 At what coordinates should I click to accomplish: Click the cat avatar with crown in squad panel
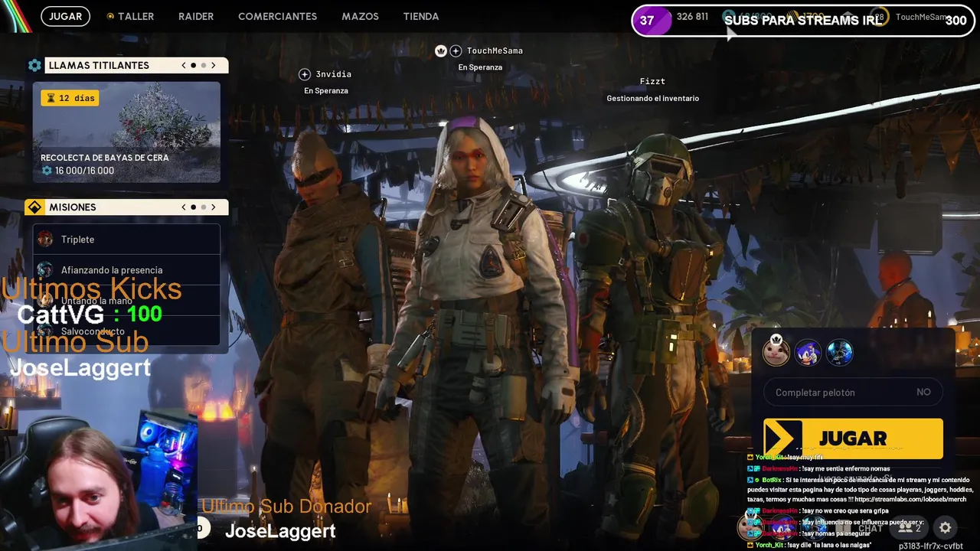click(x=776, y=352)
